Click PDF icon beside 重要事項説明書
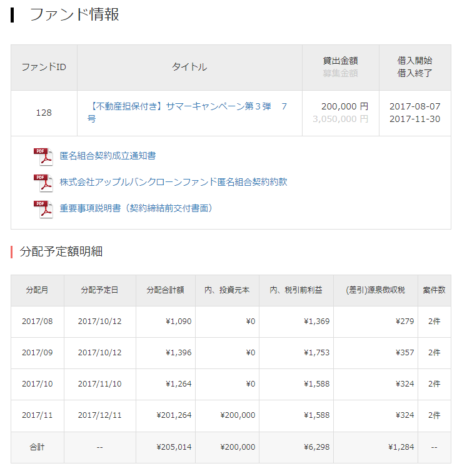 pyautogui.click(x=43, y=209)
